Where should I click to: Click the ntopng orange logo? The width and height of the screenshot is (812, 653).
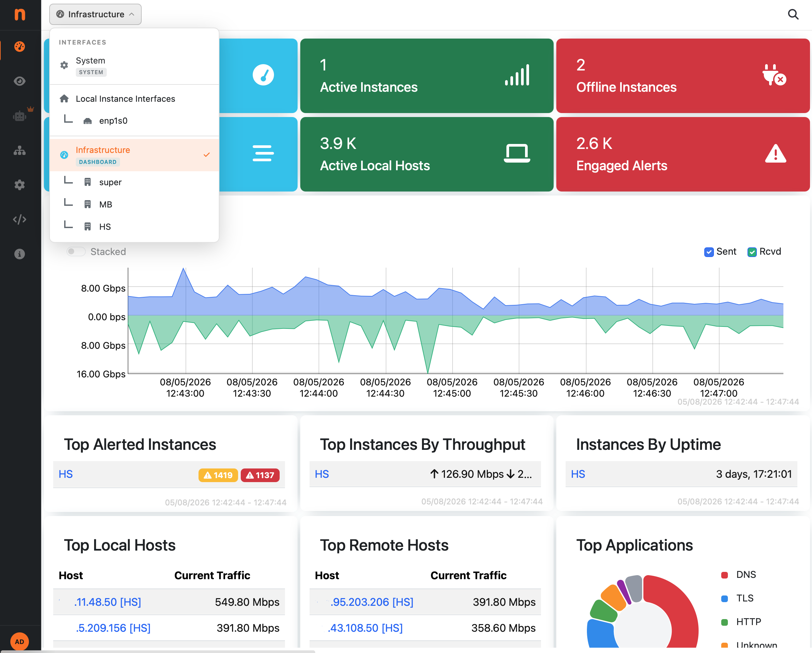[20, 14]
